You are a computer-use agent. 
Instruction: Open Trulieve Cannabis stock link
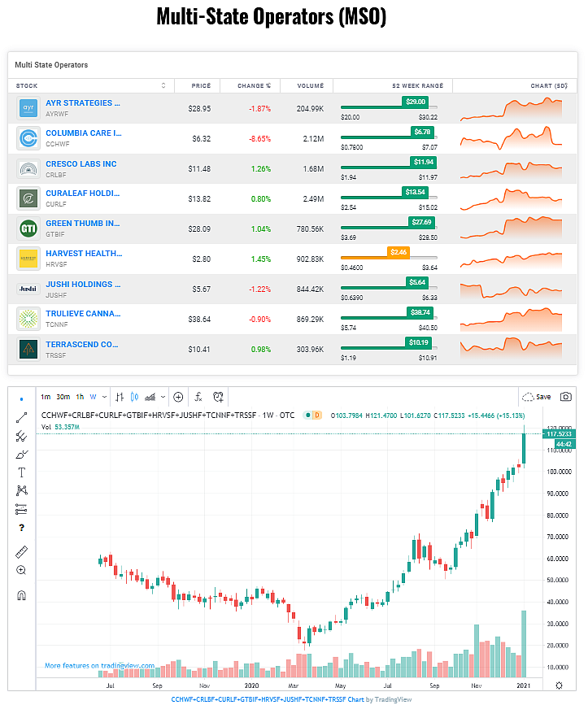83,314
